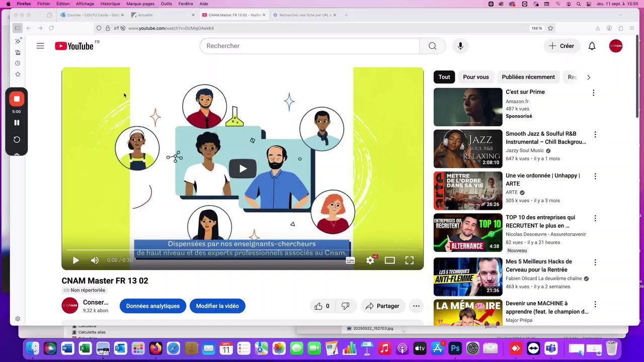
Task: Open options for Mes 5 Meilleurs Hacks video
Action: 595,262
